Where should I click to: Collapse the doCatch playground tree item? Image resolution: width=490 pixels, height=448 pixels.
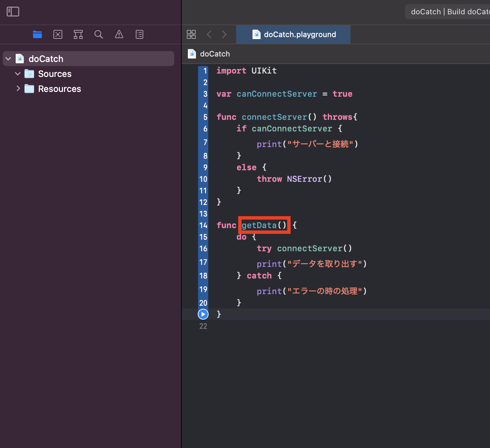(9, 59)
